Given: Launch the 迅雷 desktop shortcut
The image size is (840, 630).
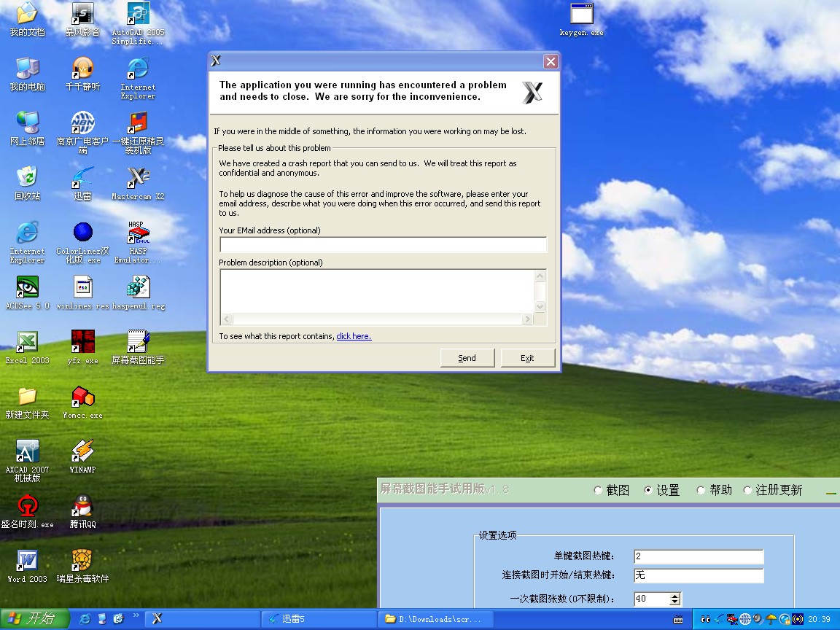Looking at the screenshot, I should 82,184.
